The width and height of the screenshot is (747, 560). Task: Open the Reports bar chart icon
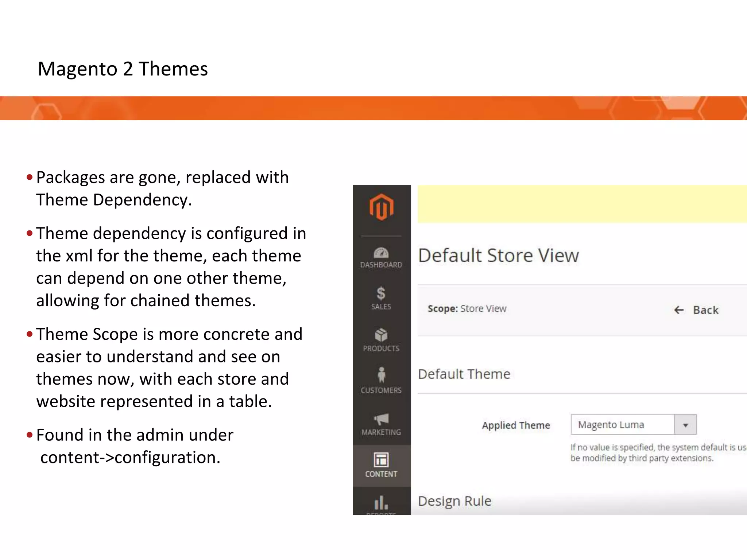pyautogui.click(x=381, y=502)
